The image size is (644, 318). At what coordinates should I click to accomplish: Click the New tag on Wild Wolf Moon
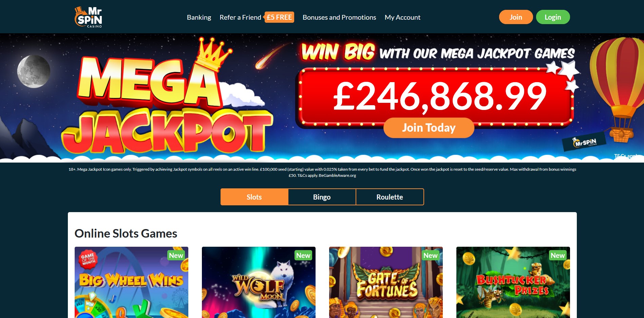tap(303, 256)
